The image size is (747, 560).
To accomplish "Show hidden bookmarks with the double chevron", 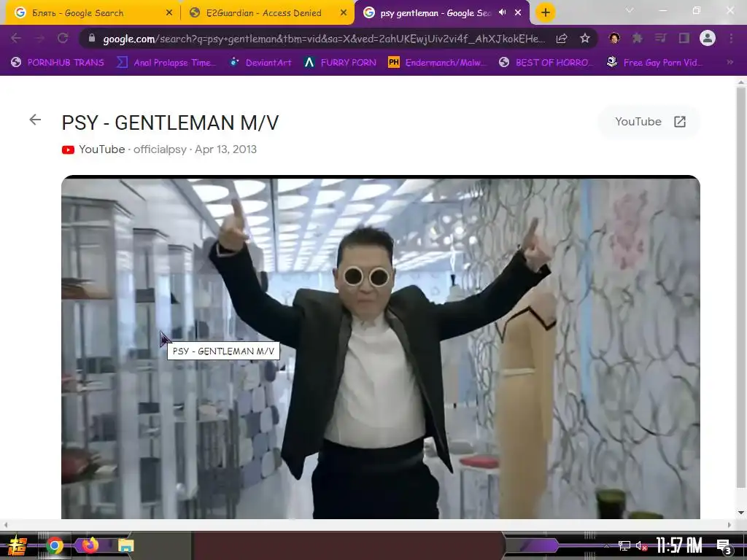I will click(x=729, y=62).
